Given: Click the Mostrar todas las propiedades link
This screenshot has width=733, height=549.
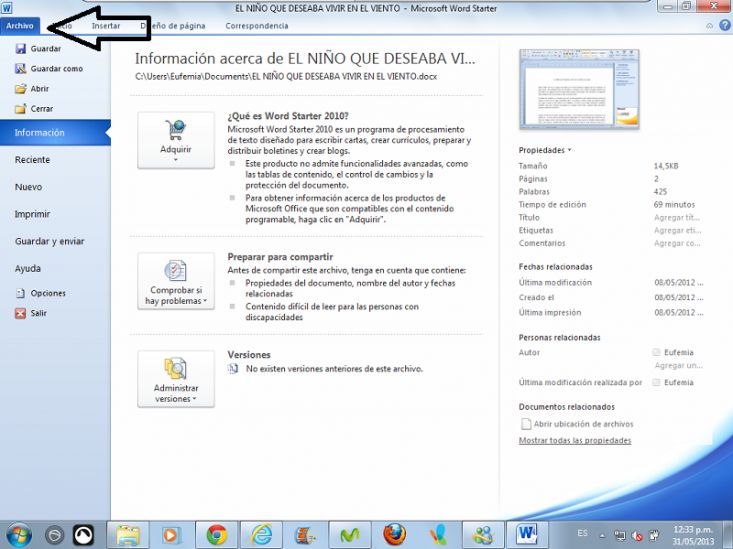Looking at the screenshot, I should coord(575,441).
